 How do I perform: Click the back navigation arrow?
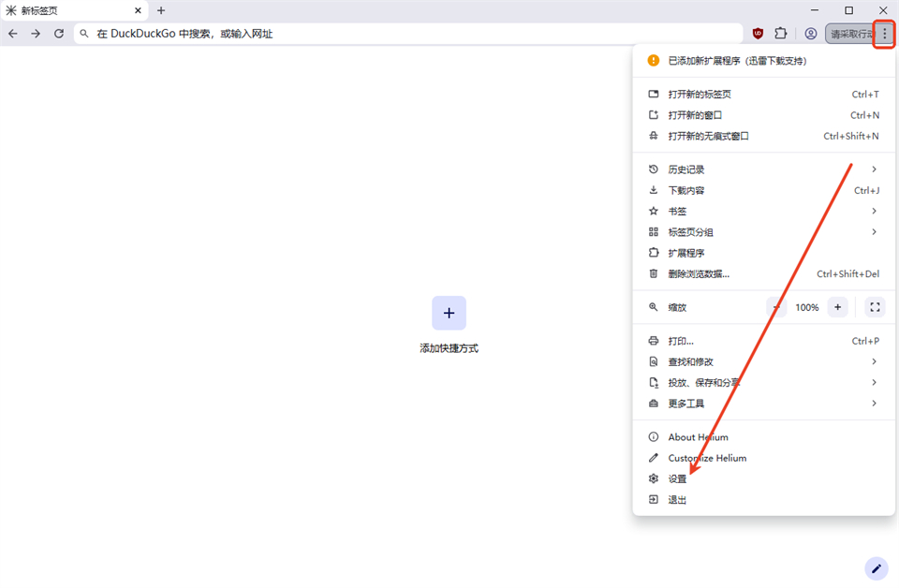point(13,33)
